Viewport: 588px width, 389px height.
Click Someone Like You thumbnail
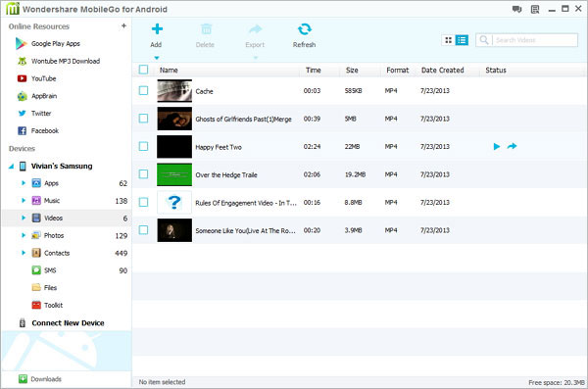tap(174, 230)
